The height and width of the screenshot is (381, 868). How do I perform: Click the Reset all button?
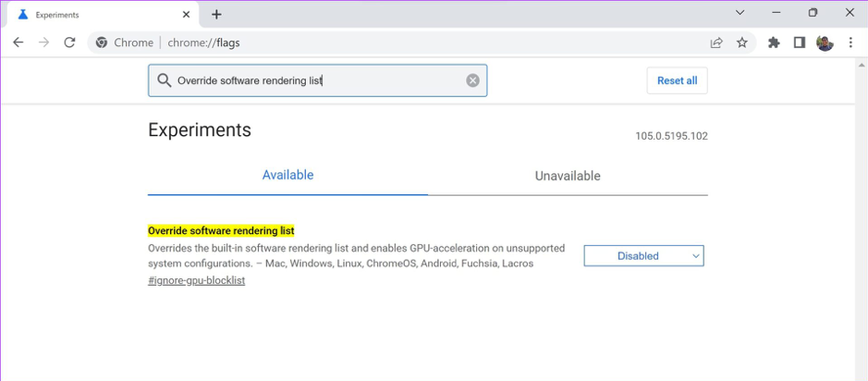pos(677,80)
